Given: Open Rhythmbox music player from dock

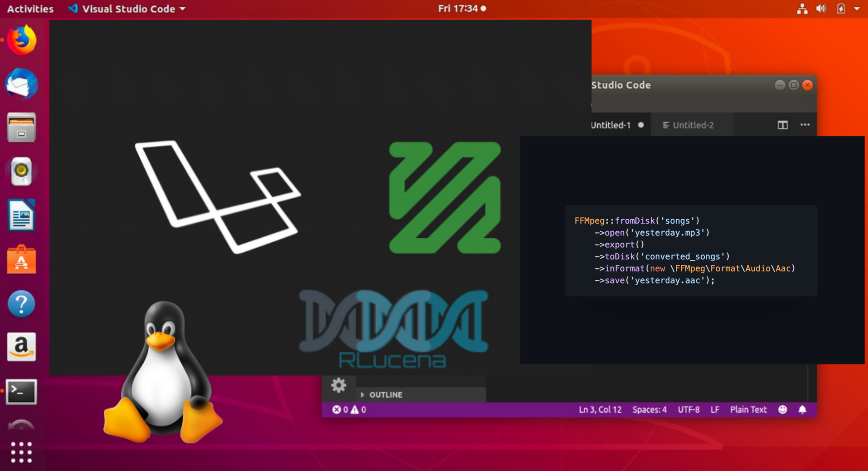Looking at the screenshot, I should coord(21,171).
